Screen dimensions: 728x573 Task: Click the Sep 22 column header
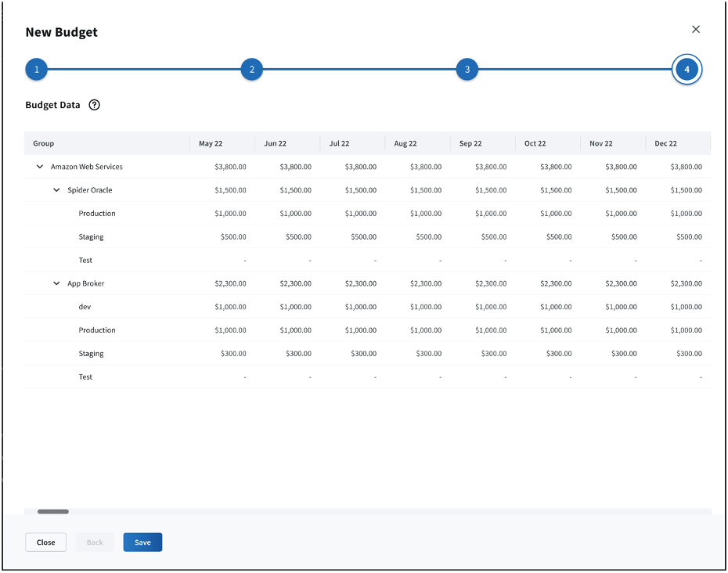click(x=470, y=144)
